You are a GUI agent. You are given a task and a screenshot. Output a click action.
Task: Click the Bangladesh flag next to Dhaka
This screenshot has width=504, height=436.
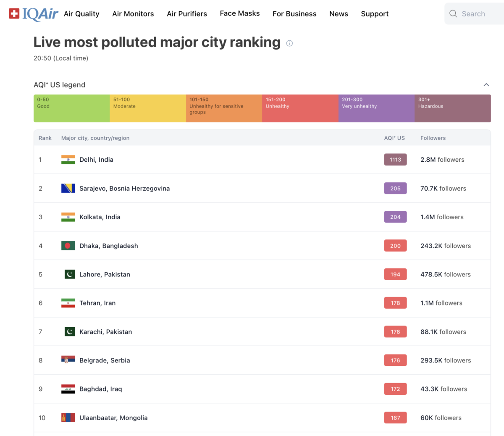point(68,246)
